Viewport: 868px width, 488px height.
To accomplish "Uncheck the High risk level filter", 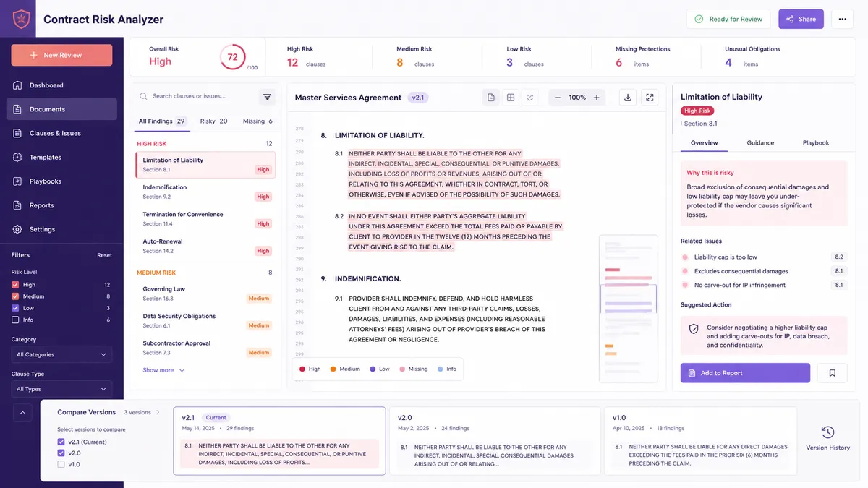I will [15, 285].
